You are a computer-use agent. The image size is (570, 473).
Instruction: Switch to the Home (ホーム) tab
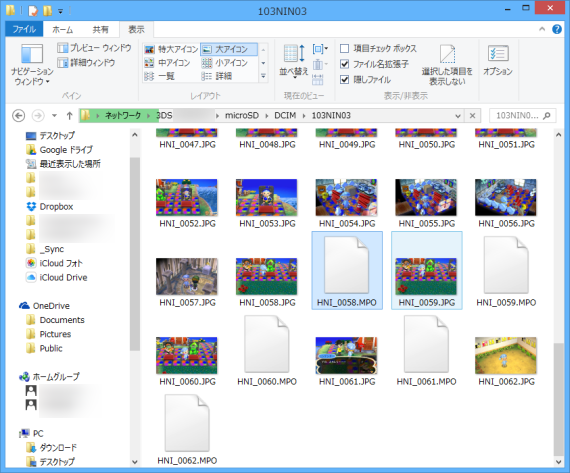click(63, 29)
